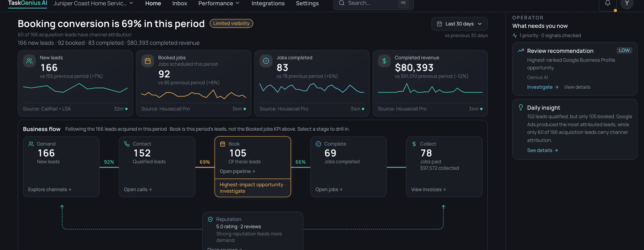
Task: Click the Completed revenue sync status dot
Action: [481, 109]
